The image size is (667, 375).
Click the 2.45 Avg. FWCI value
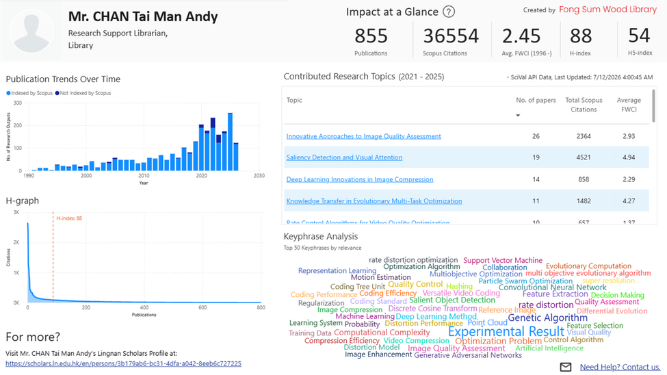(521, 36)
